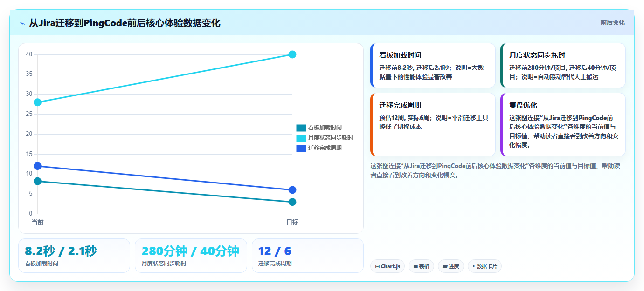Click the y-axis label 25
Screen dimensions: 644x291
(x=29, y=114)
